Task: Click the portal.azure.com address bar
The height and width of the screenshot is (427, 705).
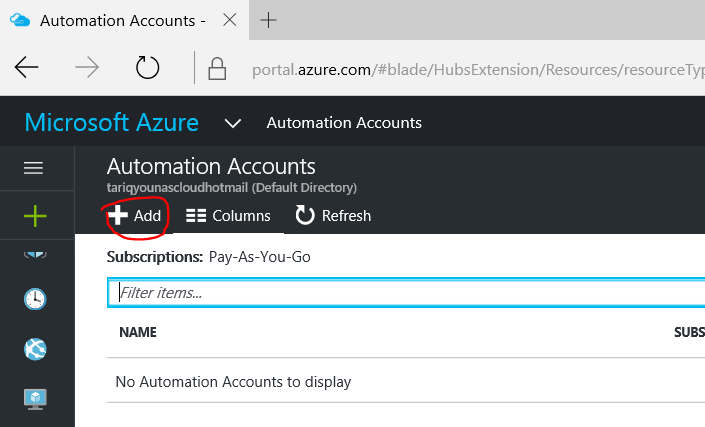Action: coord(478,70)
